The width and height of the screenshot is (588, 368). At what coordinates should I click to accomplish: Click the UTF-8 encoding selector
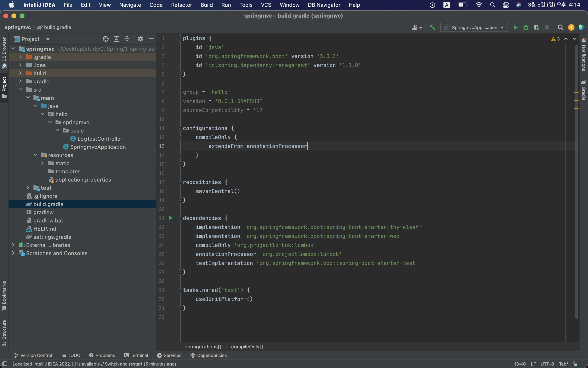pos(547,364)
